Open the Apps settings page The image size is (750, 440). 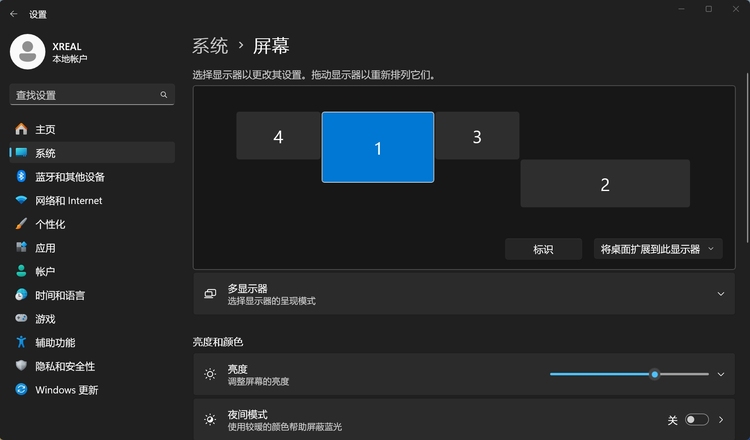click(x=45, y=248)
